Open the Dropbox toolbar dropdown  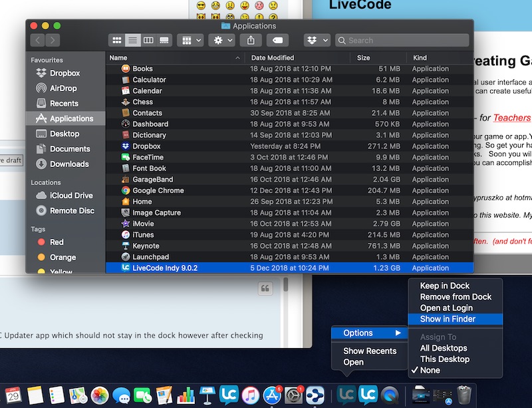pyautogui.click(x=317, y=40)
